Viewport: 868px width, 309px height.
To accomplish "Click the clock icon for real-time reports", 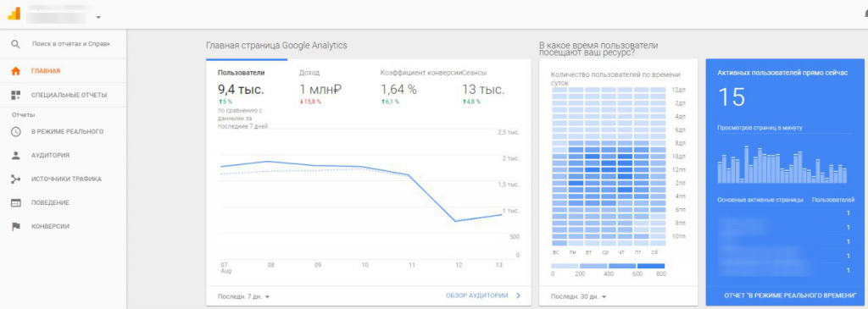I will [15, 131].
